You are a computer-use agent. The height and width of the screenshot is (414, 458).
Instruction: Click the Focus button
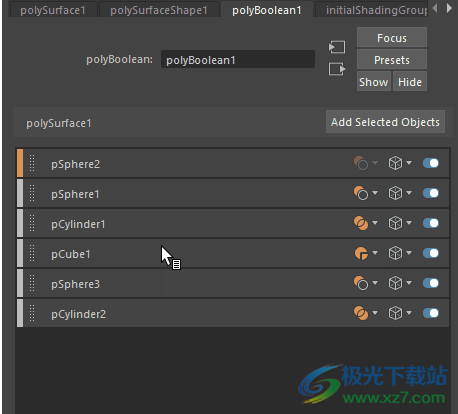pos(392,38)
